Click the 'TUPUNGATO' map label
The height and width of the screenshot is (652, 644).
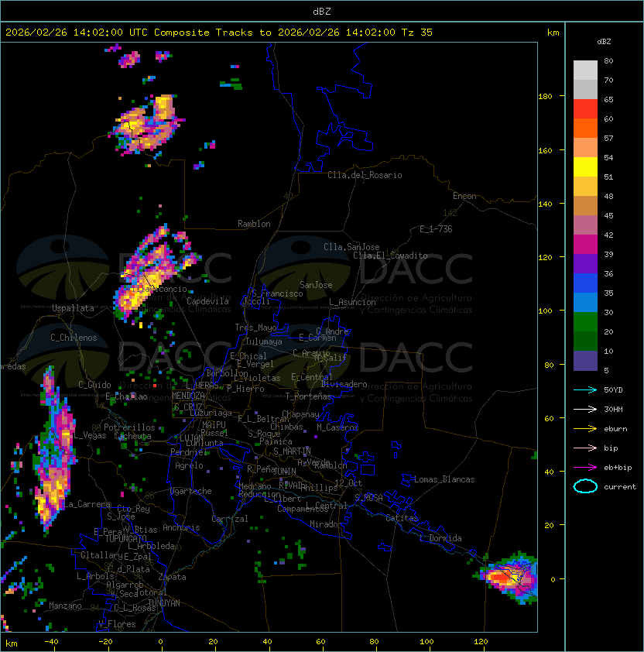[x=126, y=538]
